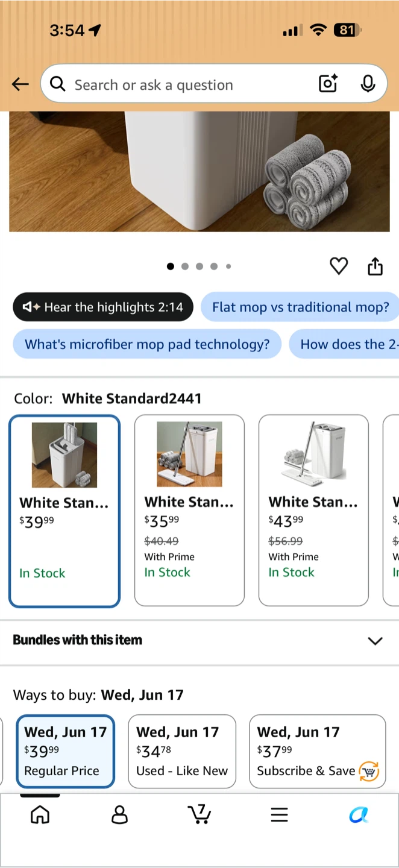Tap cellular signal bars in status bar
399x868 pixels.
tap(292, 31)
